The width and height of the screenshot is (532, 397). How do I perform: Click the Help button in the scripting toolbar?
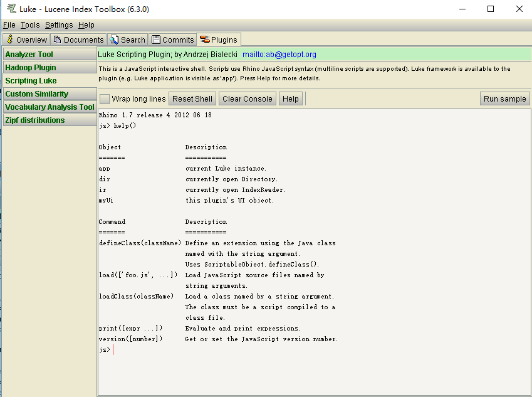(x=290, y=99)
